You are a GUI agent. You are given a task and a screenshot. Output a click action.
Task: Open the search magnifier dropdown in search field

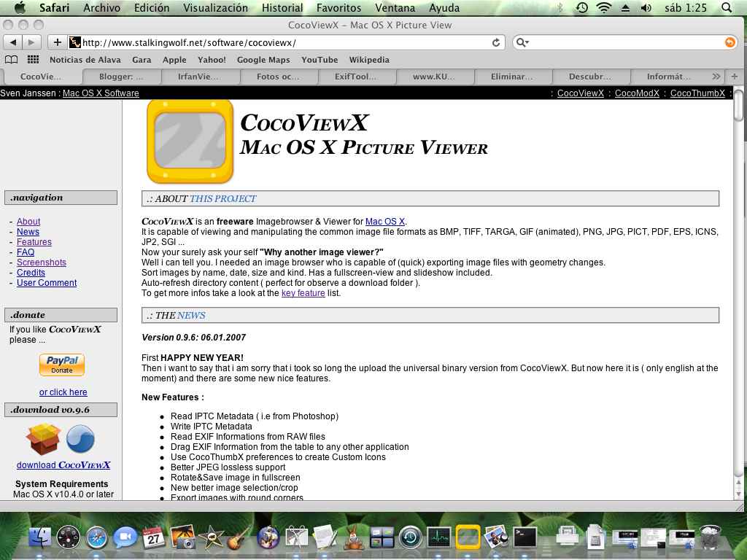pyautogui.click(x=522, y=42)
